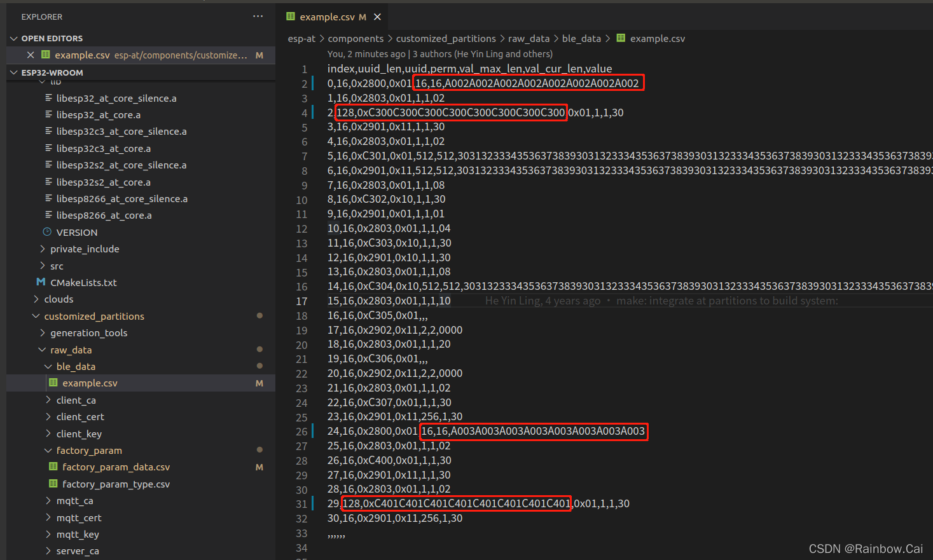Click the CSV icon of factory_param_data.csv
The image size is (933, 560).
(53, 467)
